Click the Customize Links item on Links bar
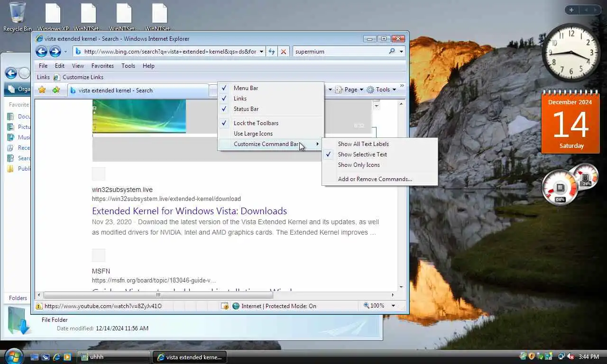This screenshot has height=364, width=607. click(78, 77)
